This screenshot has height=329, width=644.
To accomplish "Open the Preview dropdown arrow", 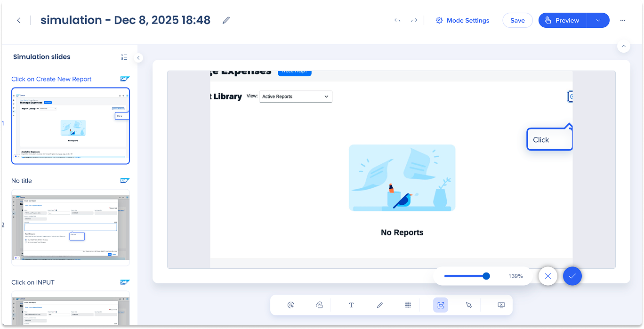I will [x=598, y=20].
